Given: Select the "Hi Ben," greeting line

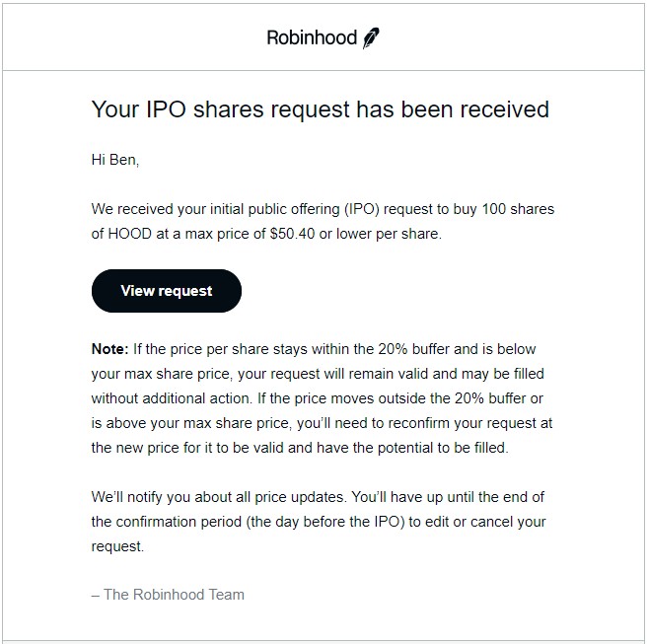Looking at the screenshot, I should [115, 160].
